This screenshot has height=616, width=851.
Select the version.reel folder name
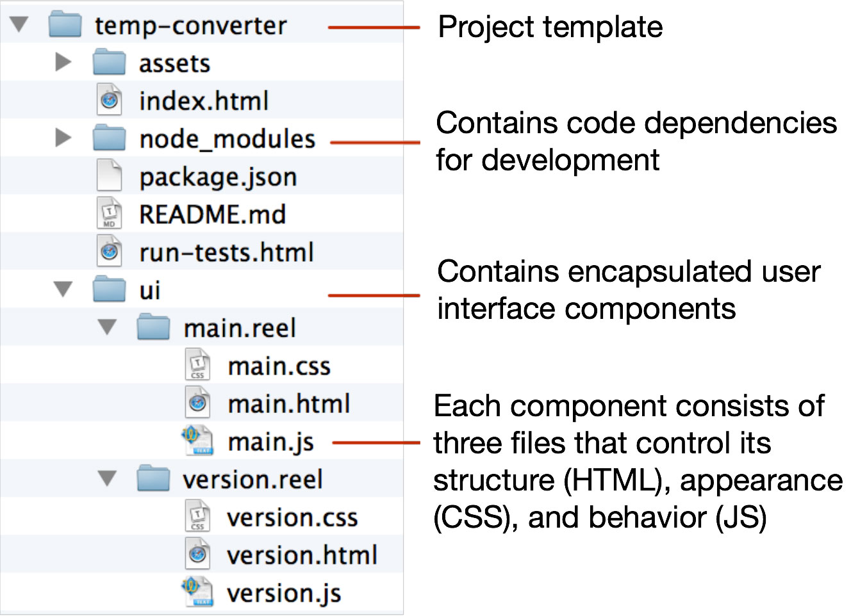pos(252,479)
